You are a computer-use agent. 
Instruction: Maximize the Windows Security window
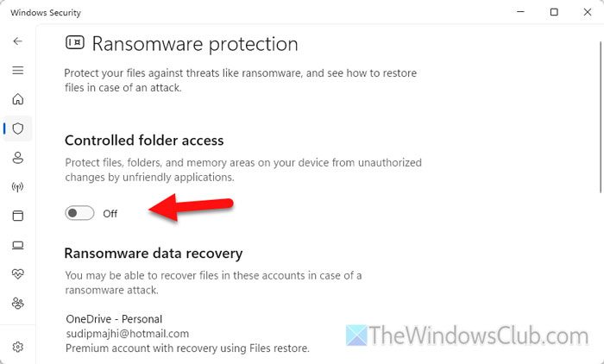(554, 12)
